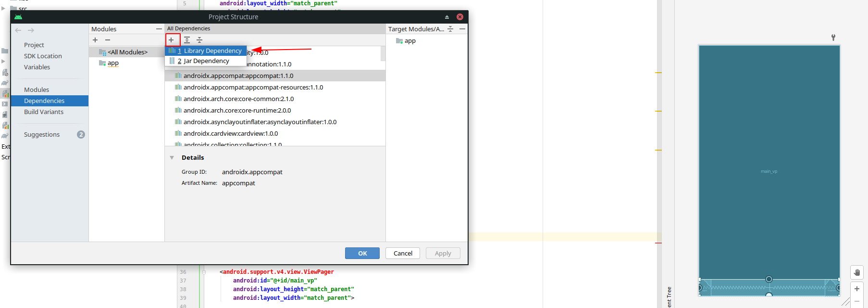
Task: Click the pan hand tool in design view
Action: 856,272
